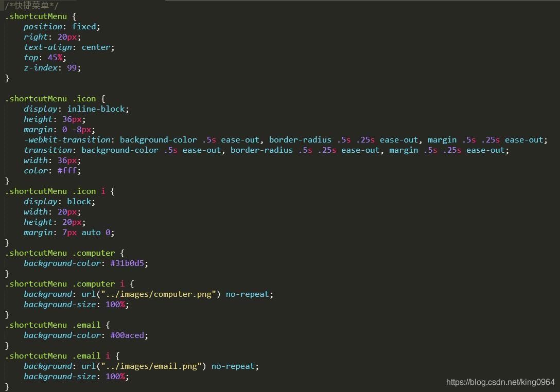Click the '.shortcutMenu .icon {' selector line
Screen dimensions: 560x392
[x=55, y=99]
